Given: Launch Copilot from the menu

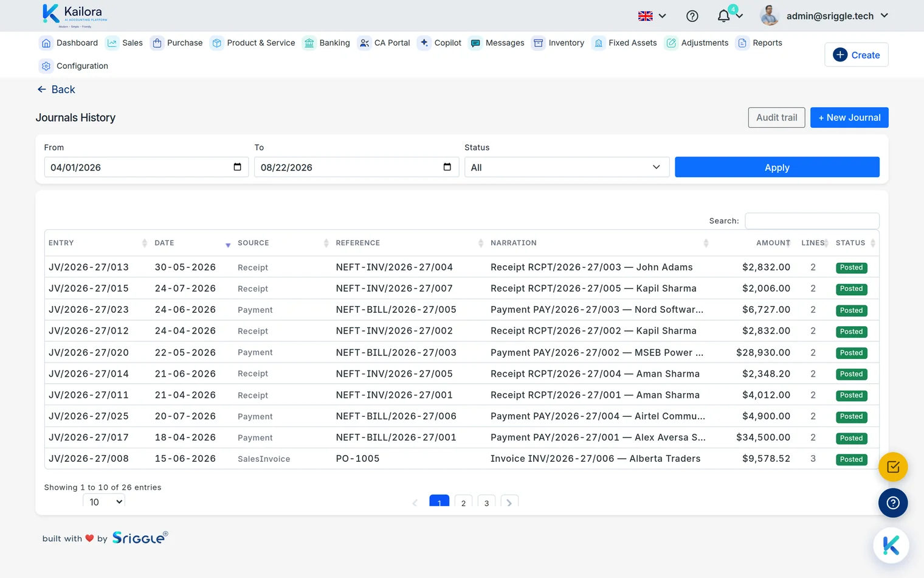Looking at the screenshot, I should [x=440, y=43].
